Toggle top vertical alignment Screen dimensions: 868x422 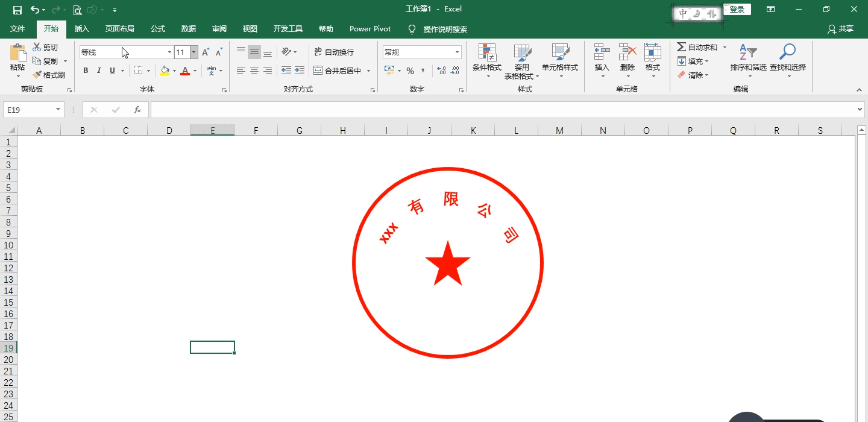[241, 52]
